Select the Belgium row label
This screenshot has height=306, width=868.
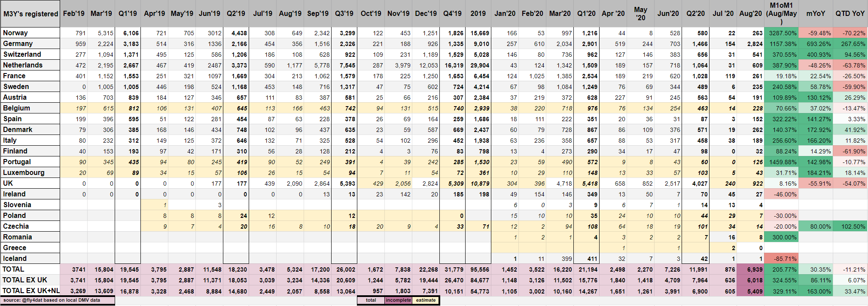tap(30, 108)
